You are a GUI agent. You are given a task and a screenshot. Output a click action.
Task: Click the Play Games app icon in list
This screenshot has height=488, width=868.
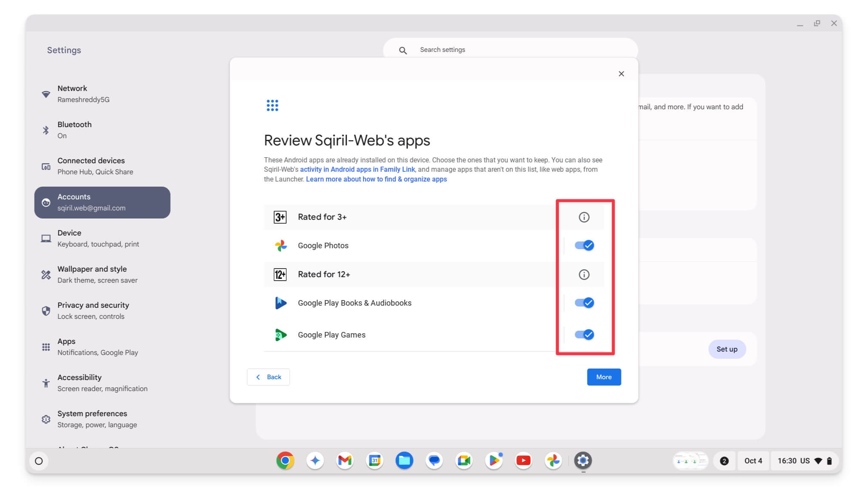pyautogui.click(x=281, y=335)
